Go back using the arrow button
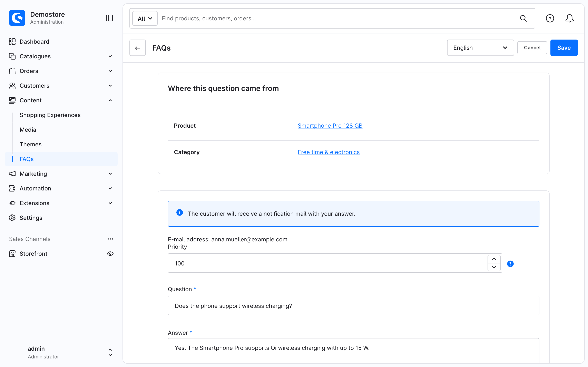This screenshot has width=588, height=367. coord(138,48)
